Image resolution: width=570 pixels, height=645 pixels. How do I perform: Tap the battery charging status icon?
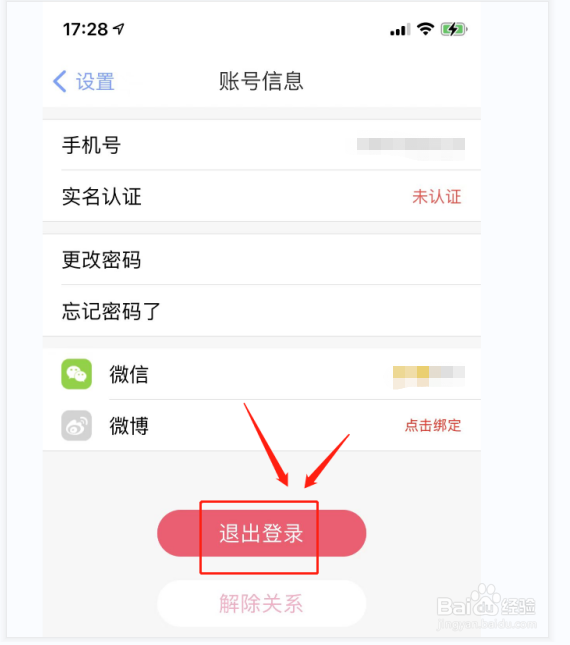coord(454,29)
